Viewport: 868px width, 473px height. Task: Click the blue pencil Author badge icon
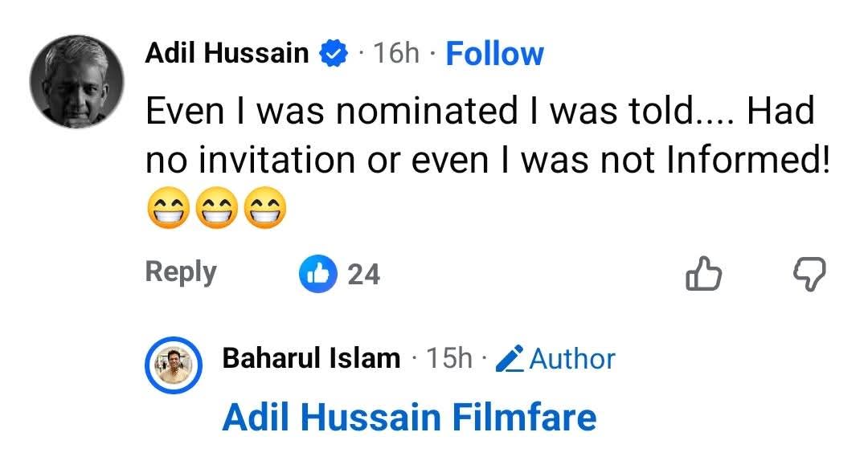click(x=512, y=359)
